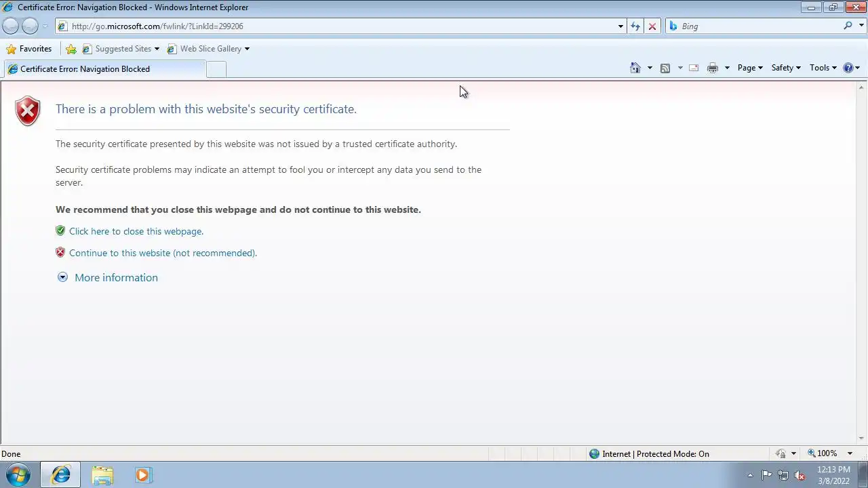Image resolution: width=868 pixels, height=488 pixels.
Task: Click the Refresh page icon
Action: (x=635, y=26)
